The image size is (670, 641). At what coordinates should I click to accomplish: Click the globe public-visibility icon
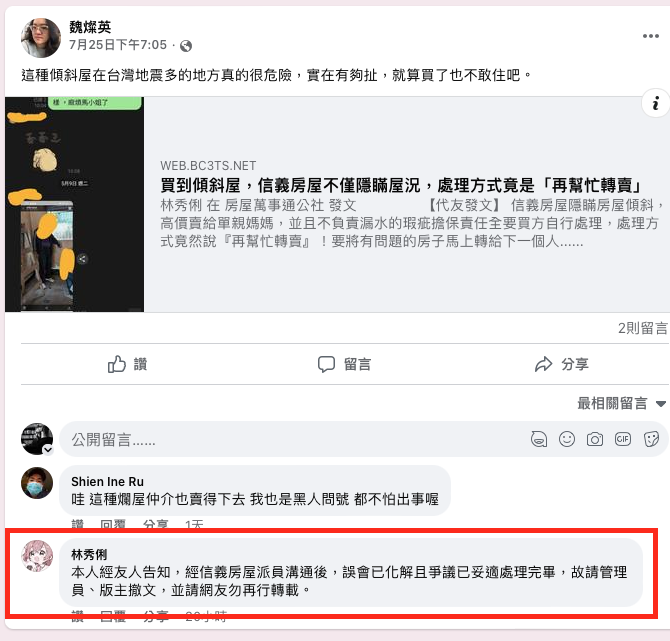point(186,46)
